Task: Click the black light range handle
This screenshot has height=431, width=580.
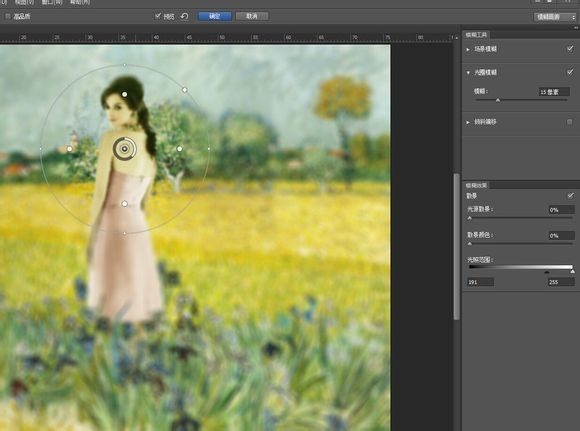Action: [x=547, y=272]
